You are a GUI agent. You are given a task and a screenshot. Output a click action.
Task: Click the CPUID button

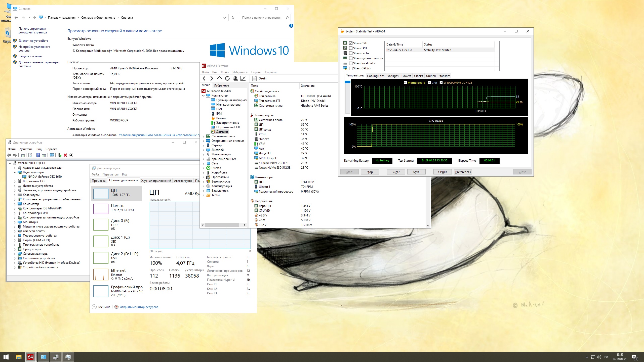pyautogui.click(x=442, y=172)
